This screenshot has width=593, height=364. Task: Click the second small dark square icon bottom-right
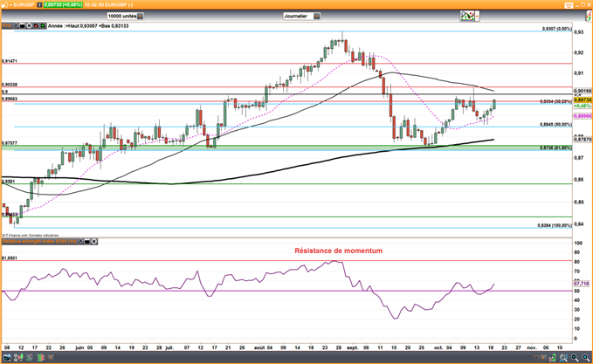pyautogui.click(x=543, y=357)
